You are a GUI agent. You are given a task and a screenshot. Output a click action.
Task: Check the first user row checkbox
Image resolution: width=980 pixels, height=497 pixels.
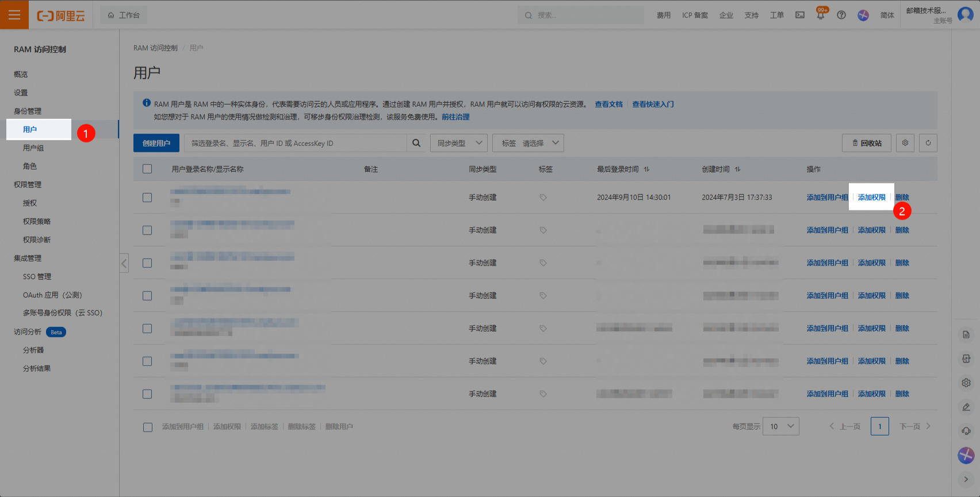(147, 197)
